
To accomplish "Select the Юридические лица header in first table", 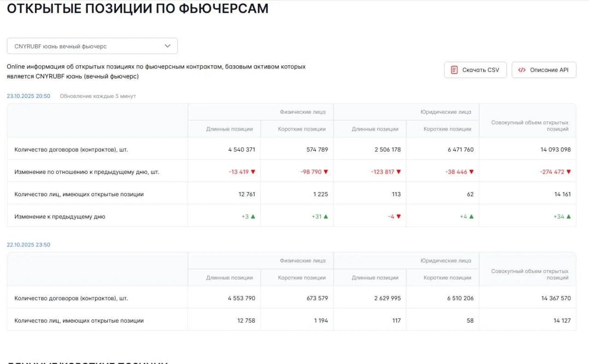I will 446,112.
